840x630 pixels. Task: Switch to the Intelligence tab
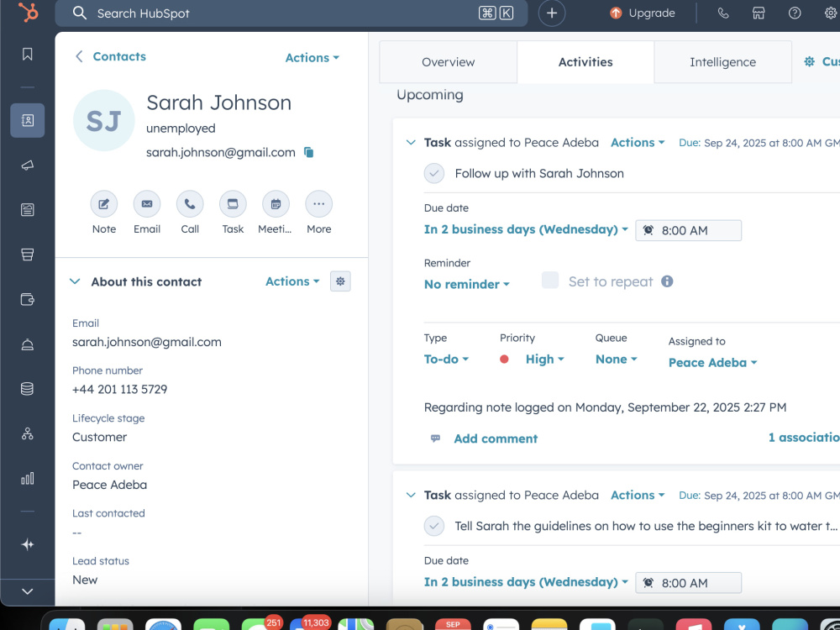pyautogui.click(x=722, y=62)
